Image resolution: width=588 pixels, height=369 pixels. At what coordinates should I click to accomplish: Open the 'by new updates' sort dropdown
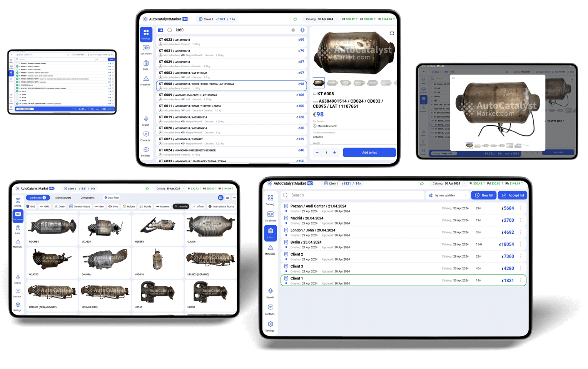tap(448, 195)
